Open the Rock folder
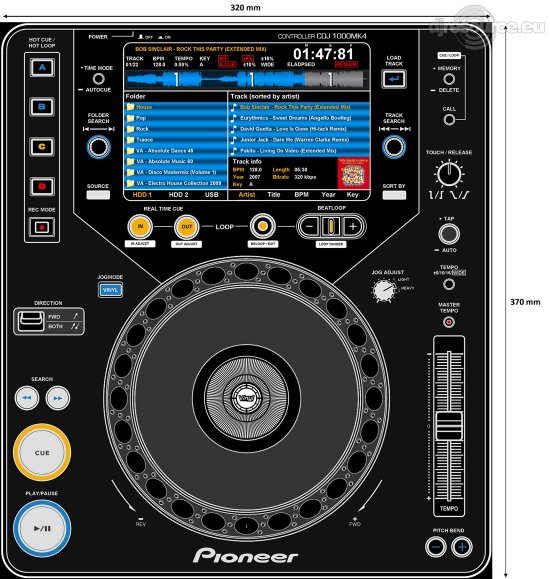 tap(176, 129)
